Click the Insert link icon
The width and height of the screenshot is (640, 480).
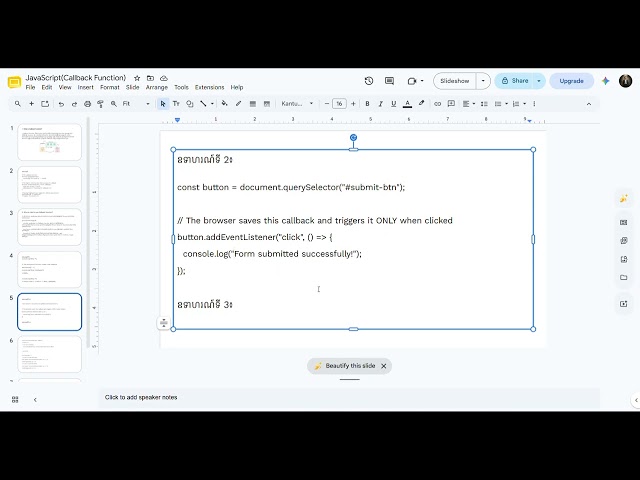click(438, 104)
